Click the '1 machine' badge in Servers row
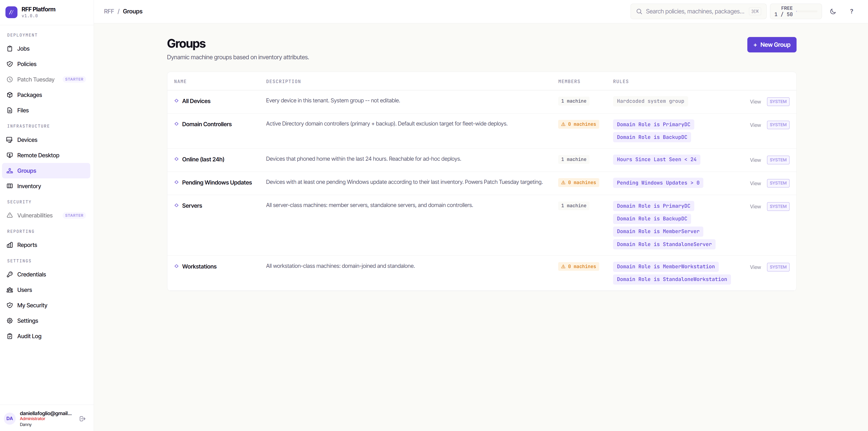The image size is (868, 431). 574,206
